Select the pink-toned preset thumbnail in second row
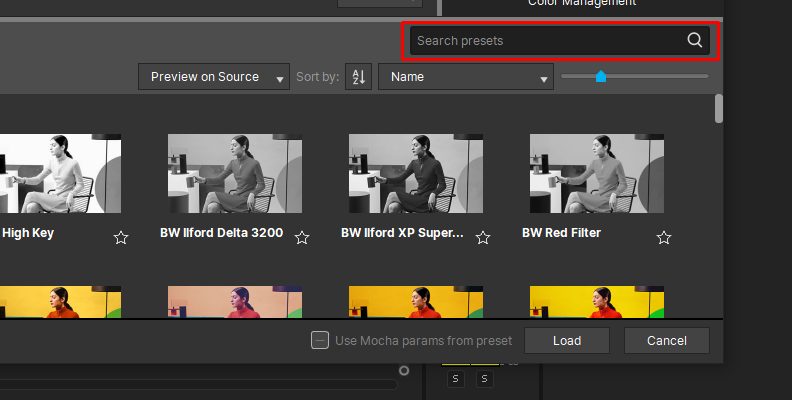Screen dimensions: 792x400 click(235, 302)
